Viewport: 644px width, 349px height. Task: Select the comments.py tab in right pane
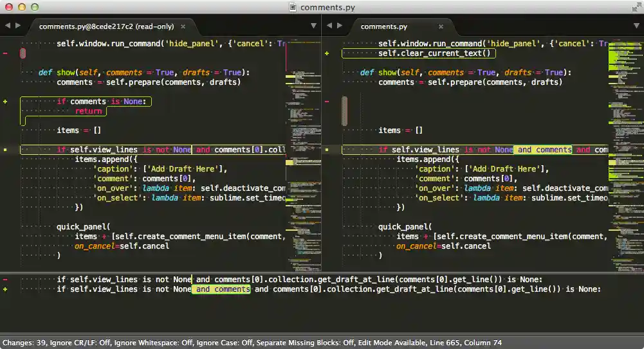tap(383, 26)
